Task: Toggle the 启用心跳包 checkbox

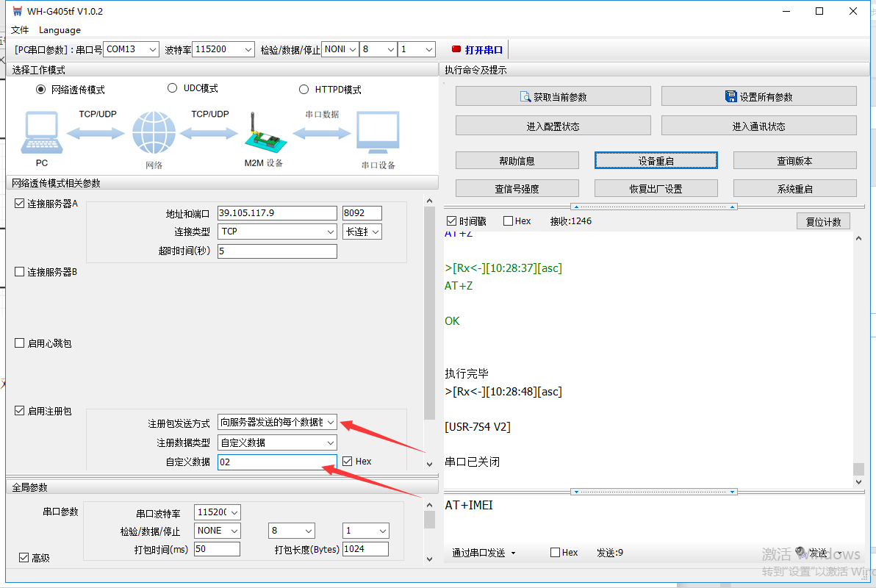Action: tap(20, 343)
